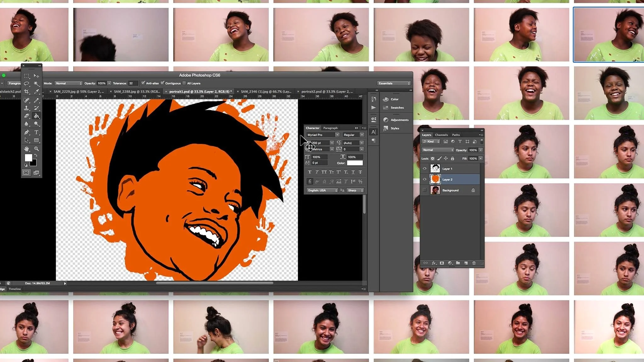Screen dimensions: 644x362
Task: Open the Essentials workspace dropdown
Action: pos(394,83)
